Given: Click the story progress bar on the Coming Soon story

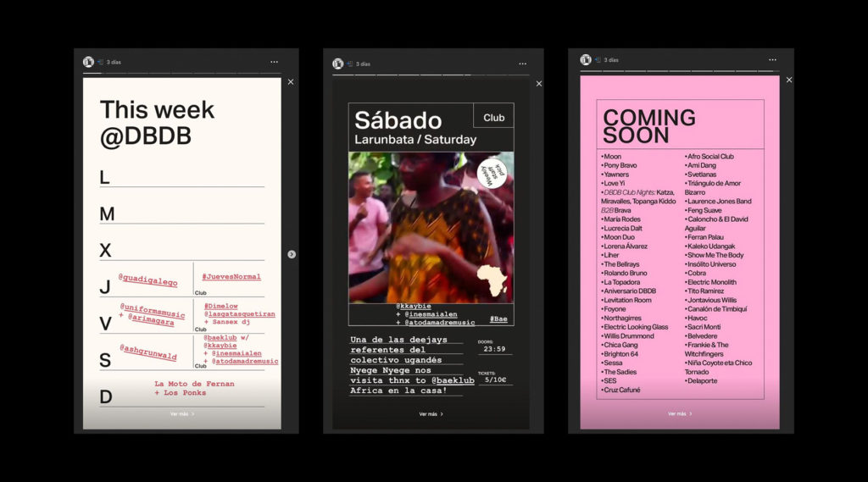Looking at the screenshot, I should [680, 71].
